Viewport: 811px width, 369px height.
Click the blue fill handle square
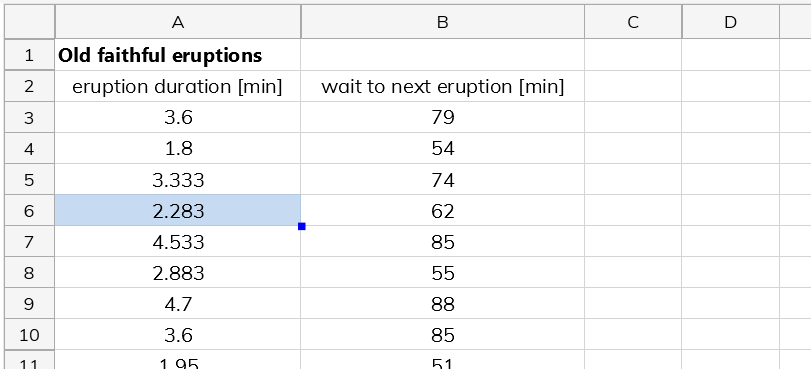coord(302,226)
